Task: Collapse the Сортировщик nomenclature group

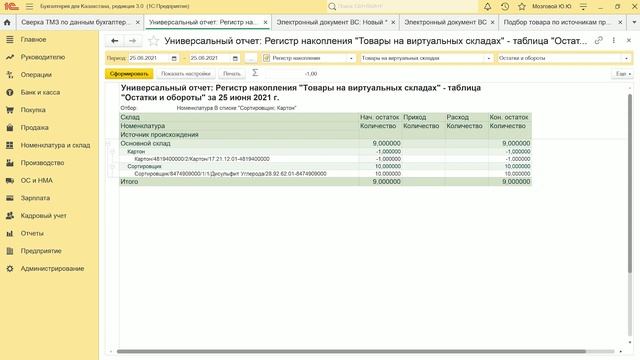Action: tap(113, 167)
